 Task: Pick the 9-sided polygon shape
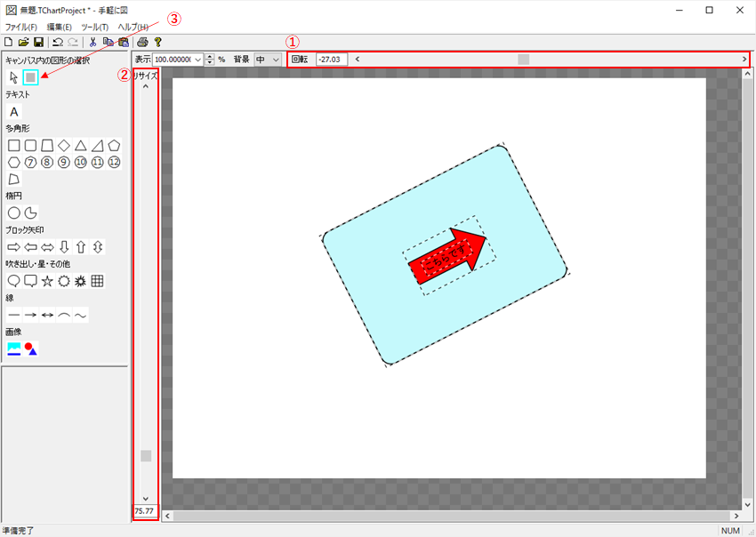(x=64, y=162)
